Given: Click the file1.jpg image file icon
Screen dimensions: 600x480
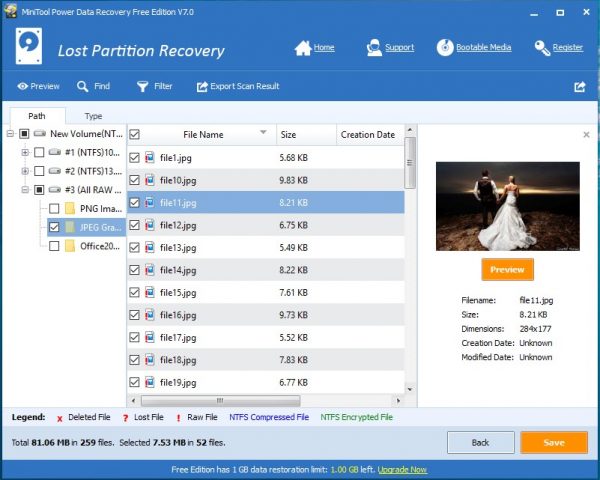Looking at the screenshot, I should coord(150,157).
